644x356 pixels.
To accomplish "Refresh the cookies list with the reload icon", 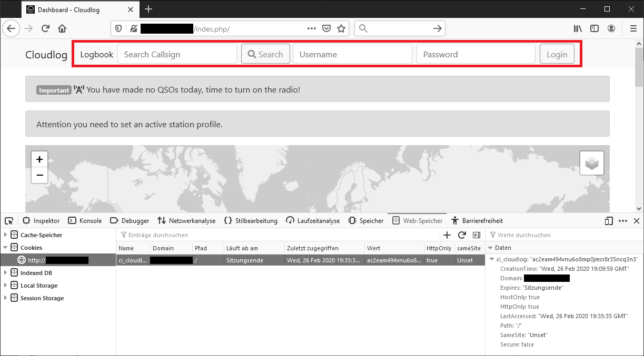I will click(462, 235).
